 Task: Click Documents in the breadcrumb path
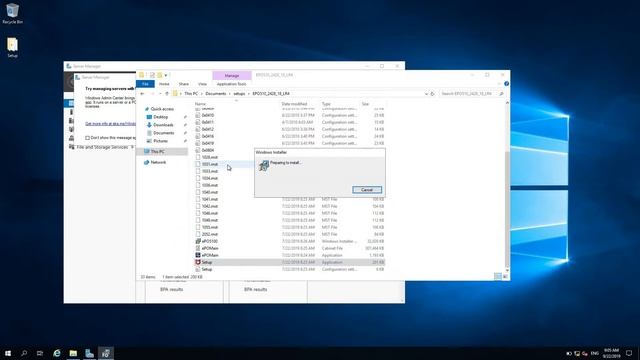(x=216, y=94)
